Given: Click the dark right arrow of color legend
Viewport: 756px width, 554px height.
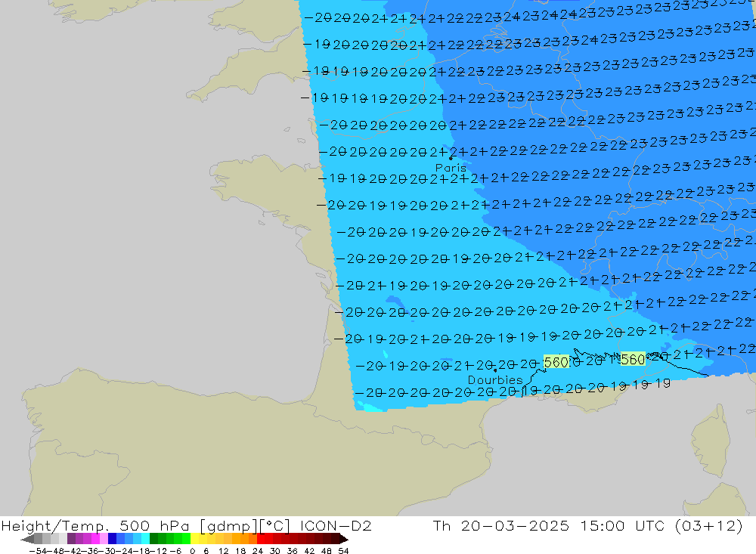Looking at the screenshot, I should 343,539.
